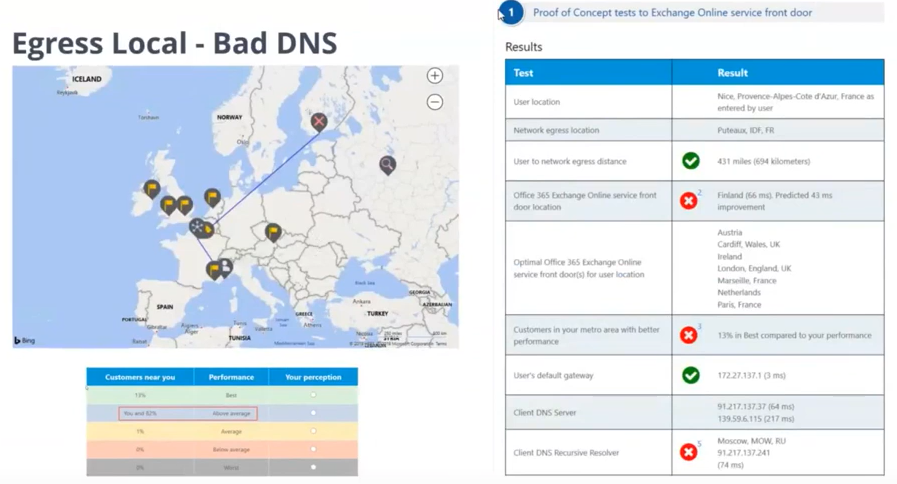The image size is (897, 484).
Task: Select perception radio for Best row
Action: 313,395
